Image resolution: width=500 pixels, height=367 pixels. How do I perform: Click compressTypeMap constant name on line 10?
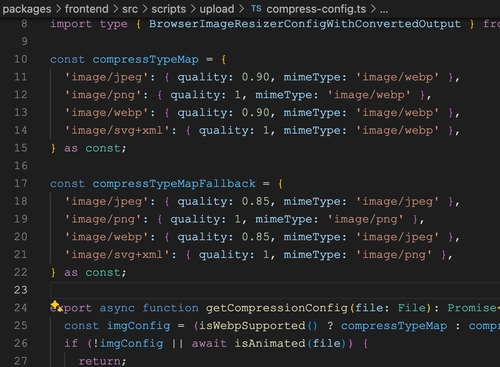point(145,60)
